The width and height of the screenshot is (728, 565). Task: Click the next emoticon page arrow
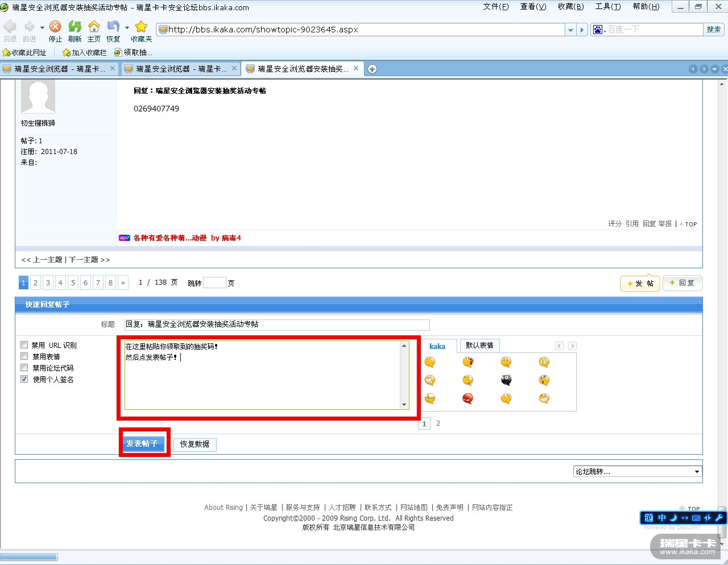pyautogui.click(x=572, y=346)
